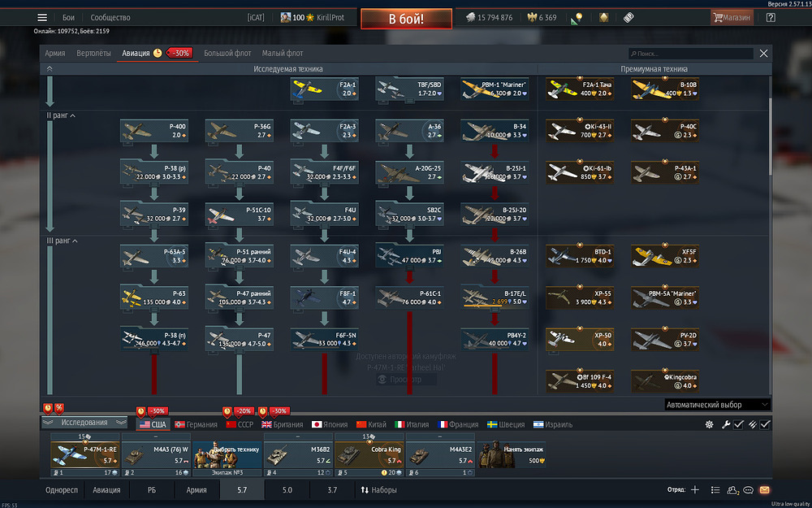The height and width of the screenshot is (508, 812).
Task: Collapse the III ранг section
Action: [63, 241]
